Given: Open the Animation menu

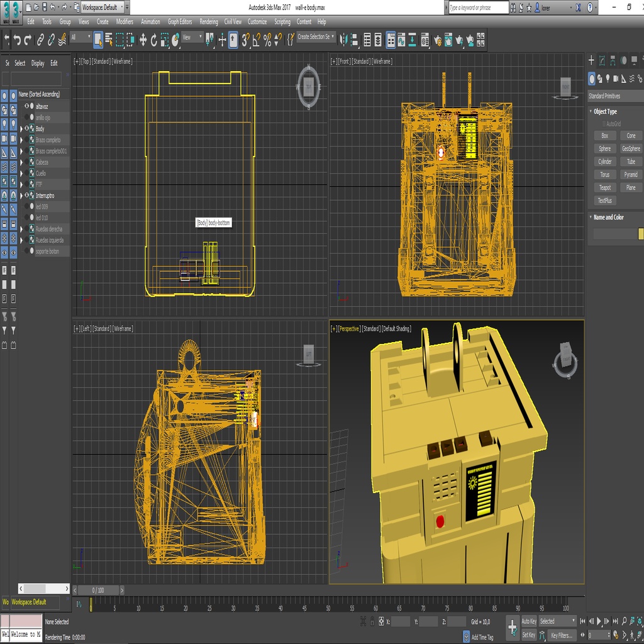Looking at the screenshot, I should (150, 21).
